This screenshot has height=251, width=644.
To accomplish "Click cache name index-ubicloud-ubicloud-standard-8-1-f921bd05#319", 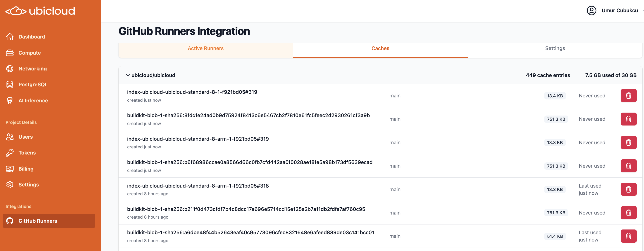I will [192, 92].
